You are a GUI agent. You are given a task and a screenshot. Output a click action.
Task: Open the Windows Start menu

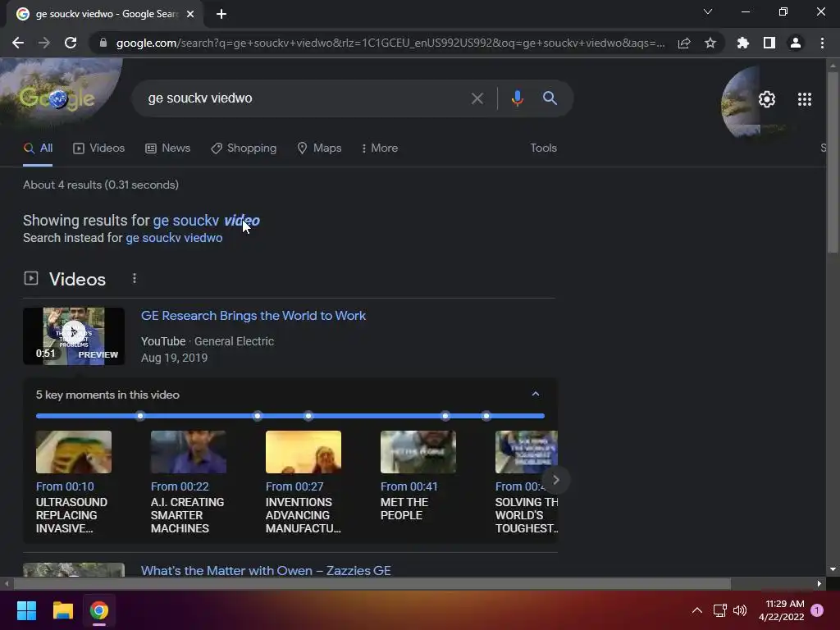tap(26, 610)
